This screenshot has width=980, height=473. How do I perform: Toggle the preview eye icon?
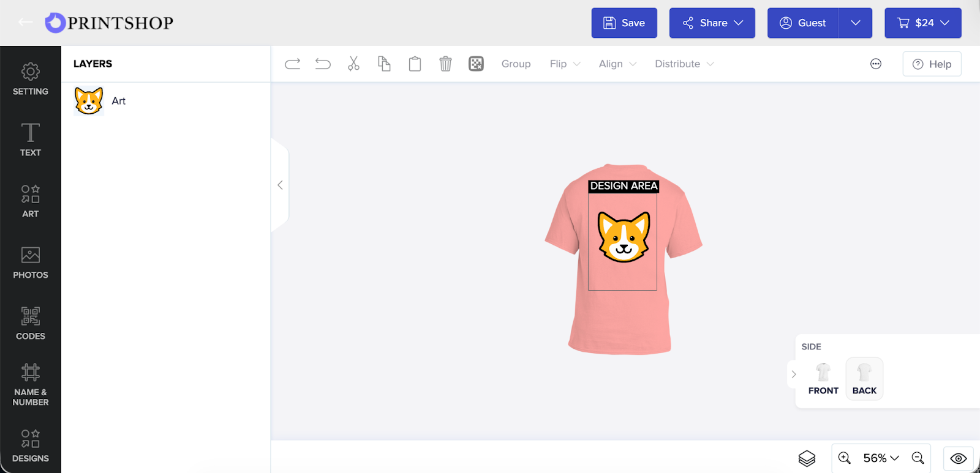[x=959, y=458]
